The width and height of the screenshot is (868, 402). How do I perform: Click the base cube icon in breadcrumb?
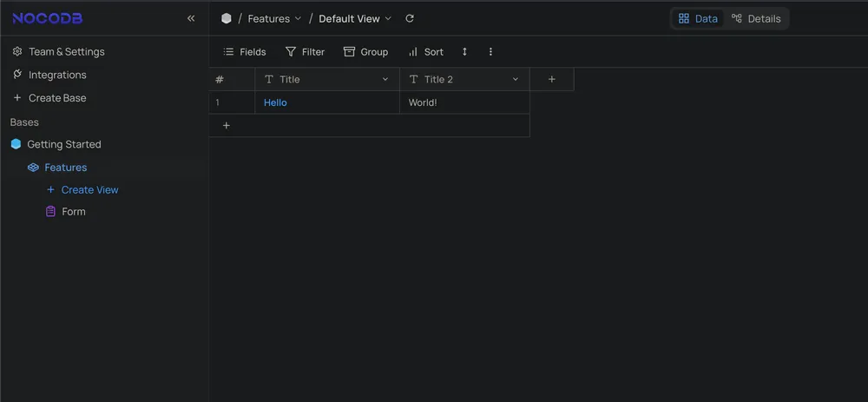click(227, 18)
